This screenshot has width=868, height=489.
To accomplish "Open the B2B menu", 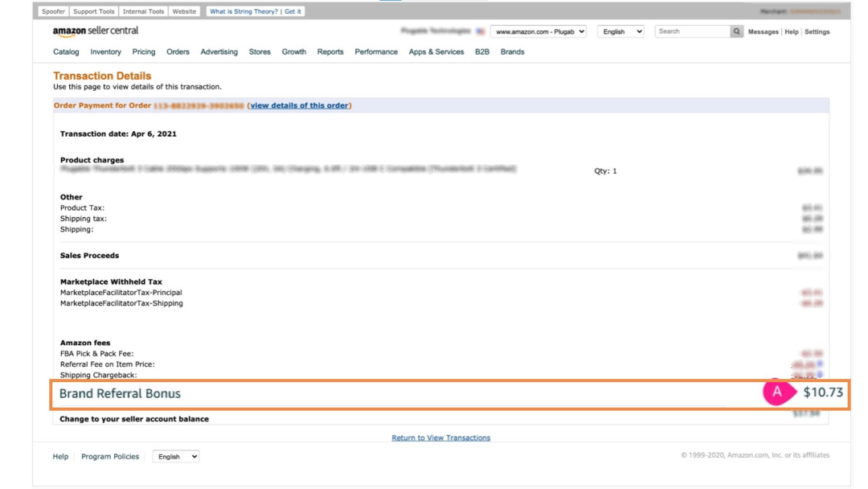I will [x=481, y=51].
